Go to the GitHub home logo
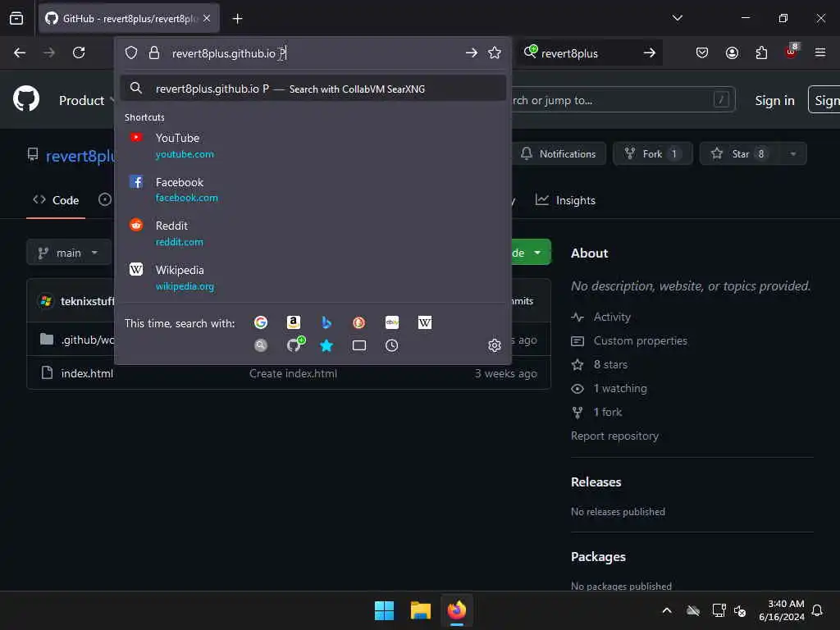The image size is (840, 630). pos(25,98)
